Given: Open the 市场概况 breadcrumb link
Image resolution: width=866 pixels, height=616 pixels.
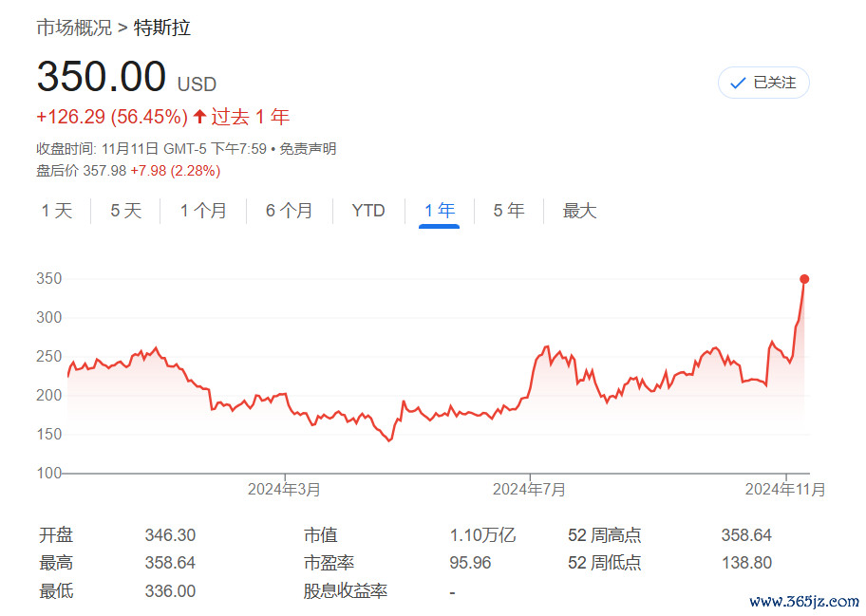Looking at the screenshot, I should (x=74, y=28).
